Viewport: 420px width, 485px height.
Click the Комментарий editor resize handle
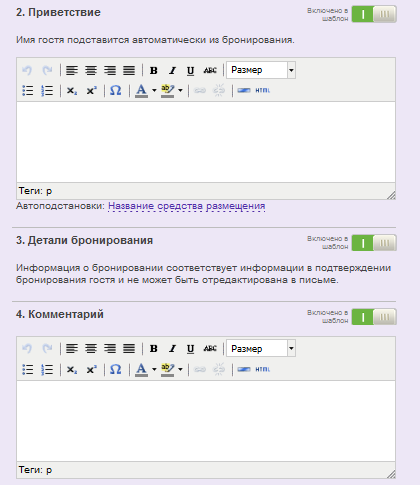391,474
